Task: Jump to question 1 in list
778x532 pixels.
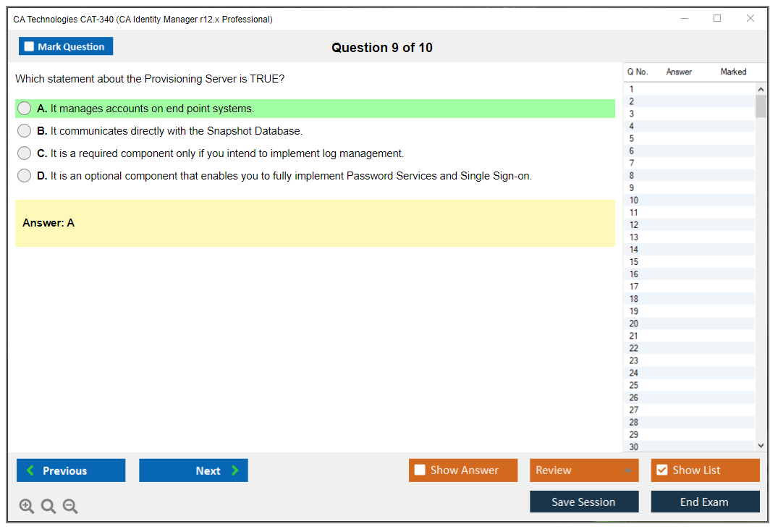Action: [632, 90]
